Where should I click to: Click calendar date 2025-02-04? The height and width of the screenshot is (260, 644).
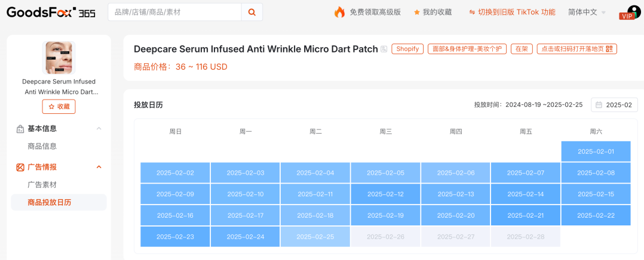click(x=315, y=173)
